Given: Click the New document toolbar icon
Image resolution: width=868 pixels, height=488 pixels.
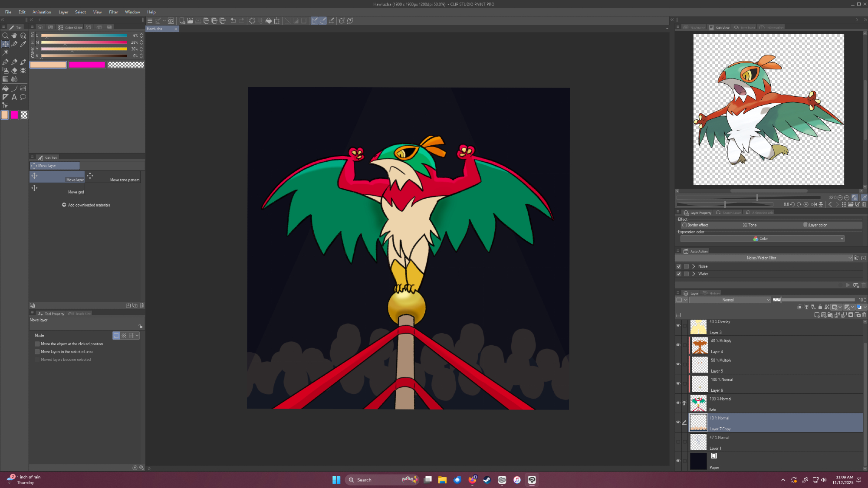Looking at the screenshot, I should click(x=182, y=20).
